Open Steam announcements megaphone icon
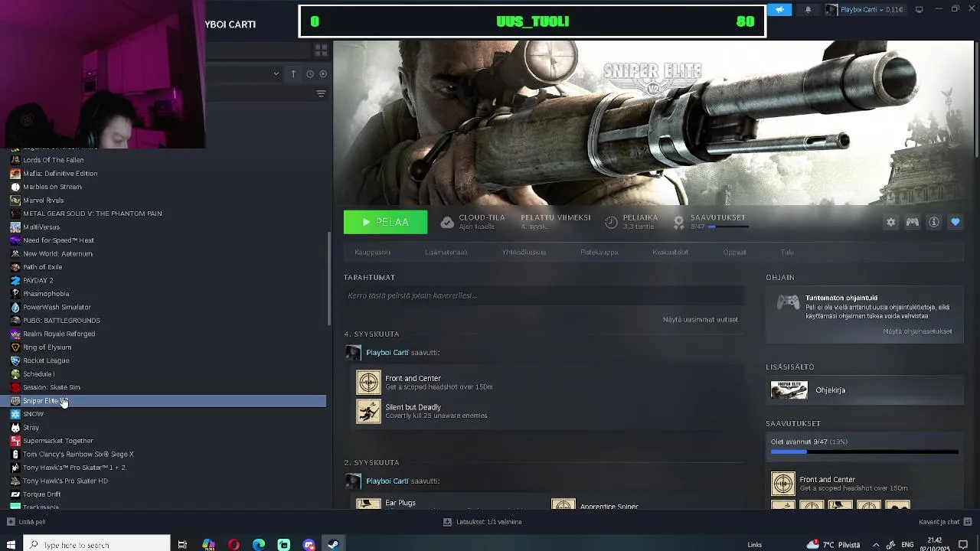 pyautogui.click(x=779, y=10)
